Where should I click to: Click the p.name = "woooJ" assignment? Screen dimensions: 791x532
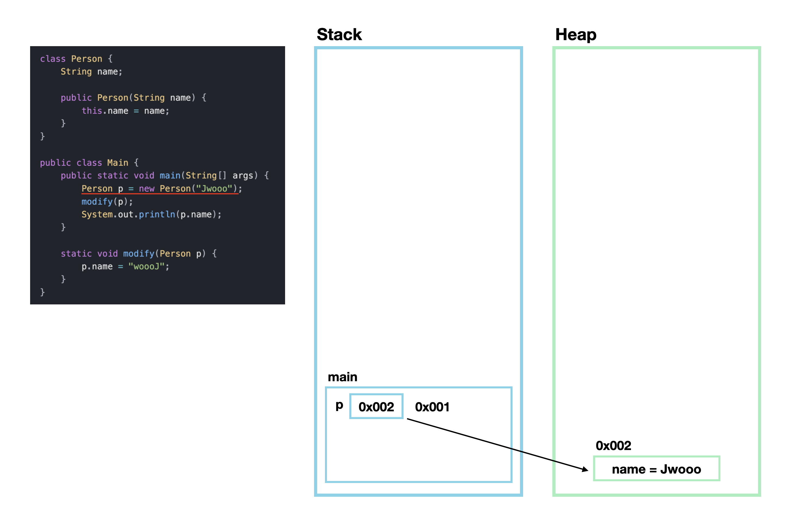[125, 266]
